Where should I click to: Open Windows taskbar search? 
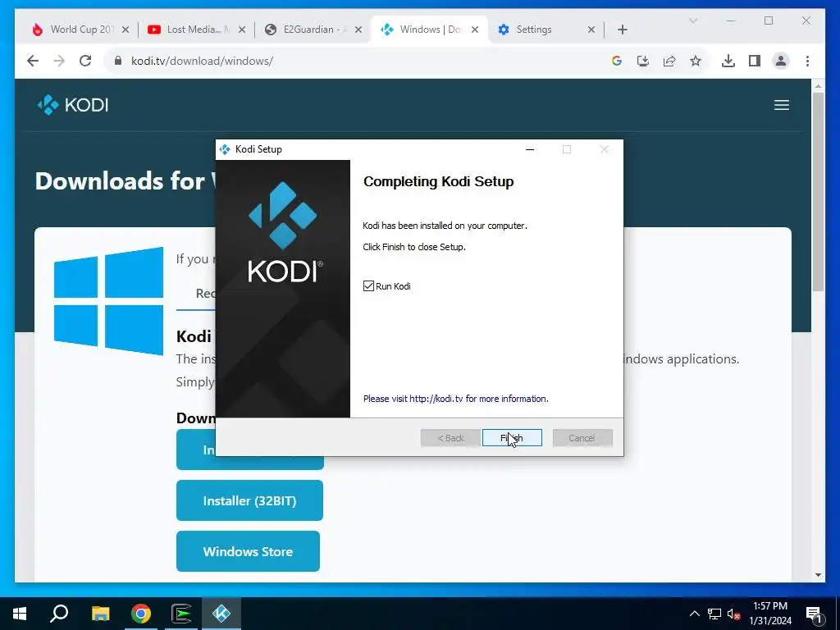point(59,614)
